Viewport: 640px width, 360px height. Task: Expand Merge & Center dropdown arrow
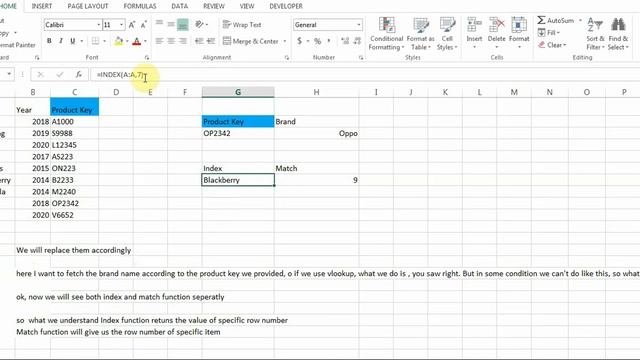point(284,41)
